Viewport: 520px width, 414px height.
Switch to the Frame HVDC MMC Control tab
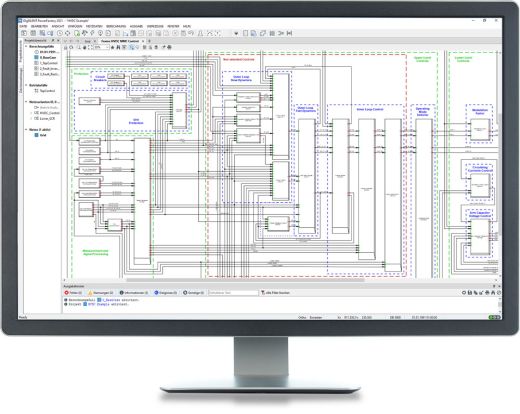click(120, 41)
